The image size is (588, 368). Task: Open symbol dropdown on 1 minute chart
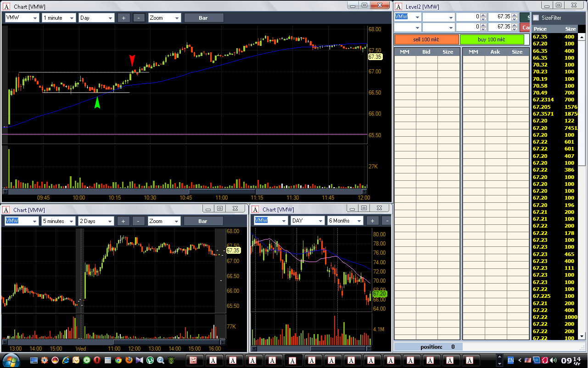(x=35, y=18)
